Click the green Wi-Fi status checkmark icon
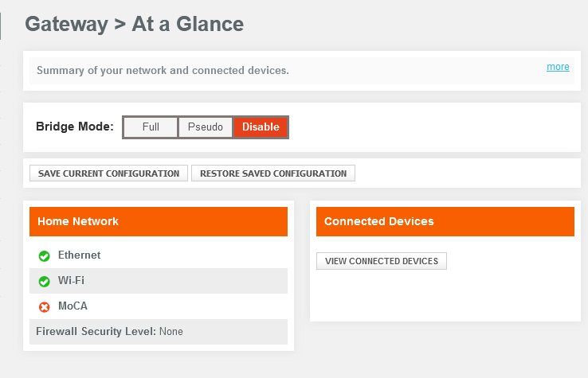This screenshot has width=588, height=378. coord(45,281)
